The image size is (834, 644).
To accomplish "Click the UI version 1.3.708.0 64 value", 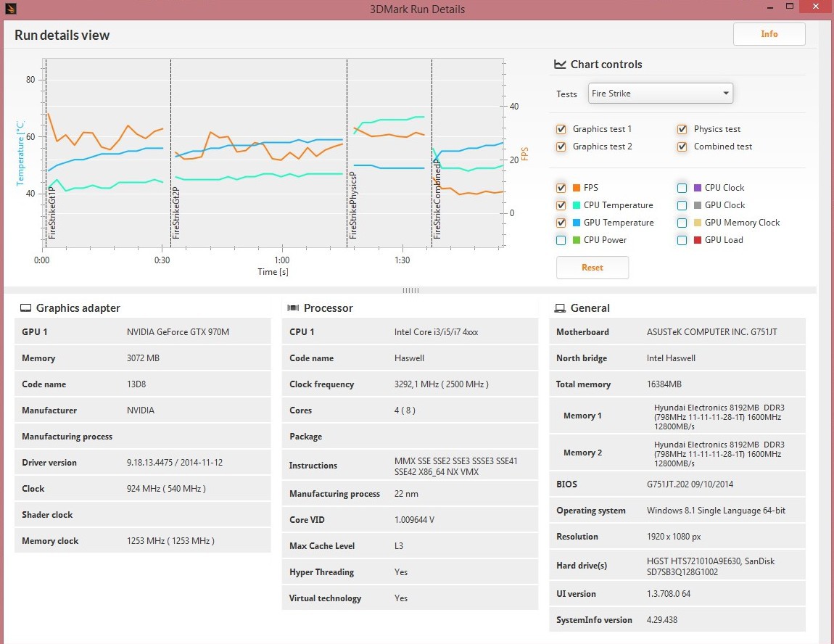I will (x=669, y=594).
